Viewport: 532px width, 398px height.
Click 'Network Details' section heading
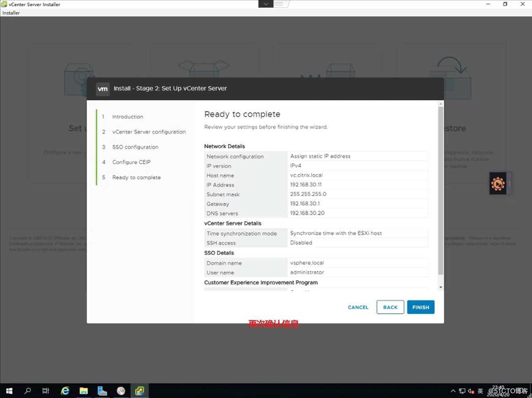[x=224, y=146]
